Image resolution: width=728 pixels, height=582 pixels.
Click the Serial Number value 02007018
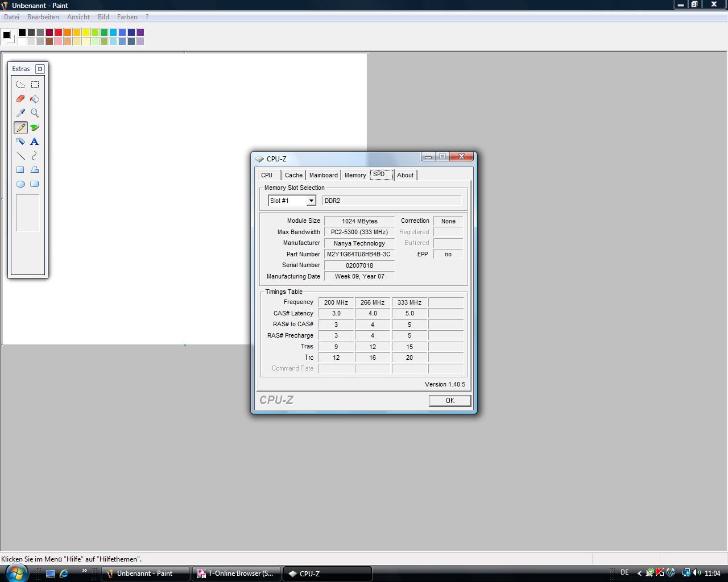click(359, 265)
